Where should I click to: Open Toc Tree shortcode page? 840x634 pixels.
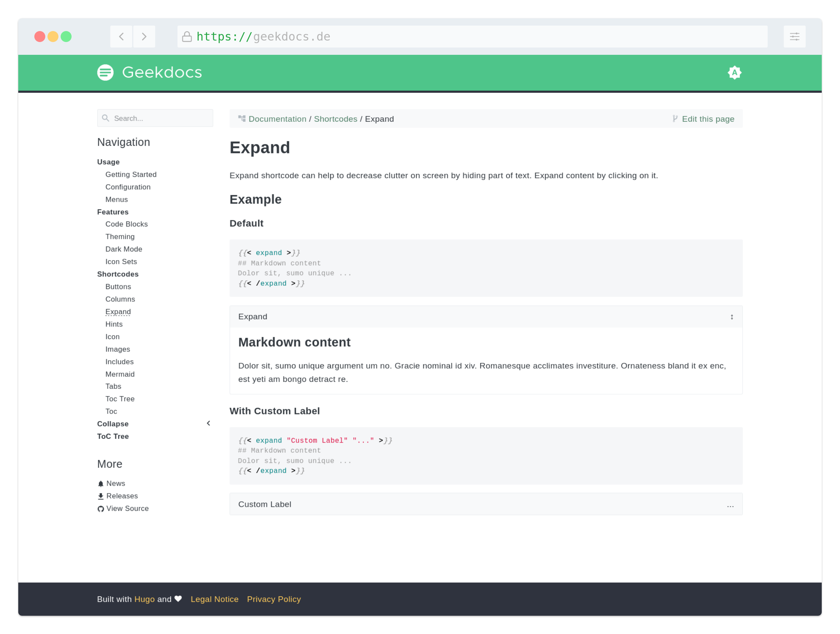pyautogui.click(x=120, y=399)
